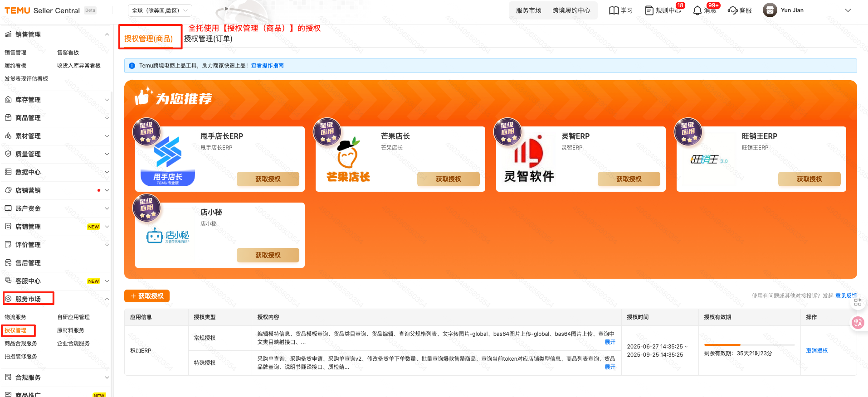
Task: Select 商品合规服务 in sidebar
Action: [x=21, y=344]
